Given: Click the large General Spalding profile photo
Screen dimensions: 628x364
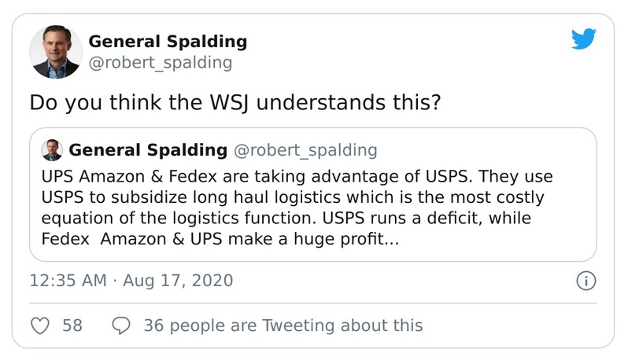Looking at the screenshot, I should tap(56, 52).
